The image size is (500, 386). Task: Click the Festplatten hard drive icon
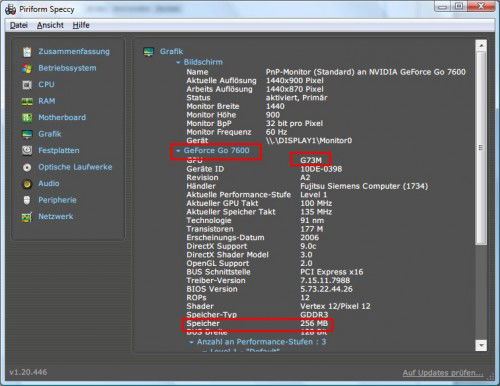point(27,151)
